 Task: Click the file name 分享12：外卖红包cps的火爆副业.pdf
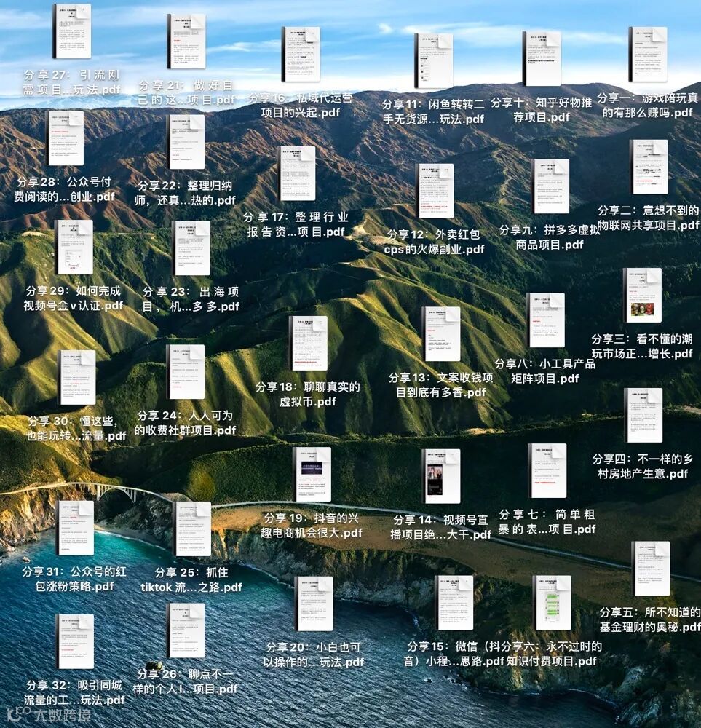[435, 242]
